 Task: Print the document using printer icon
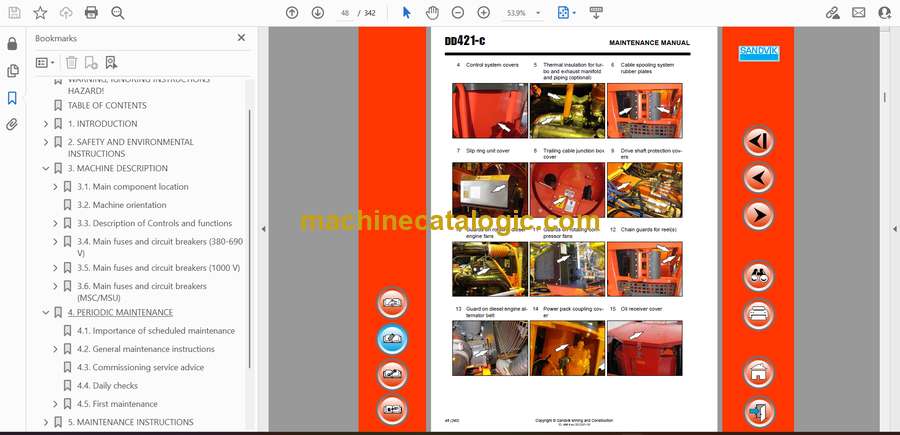[x=91, y=13]
